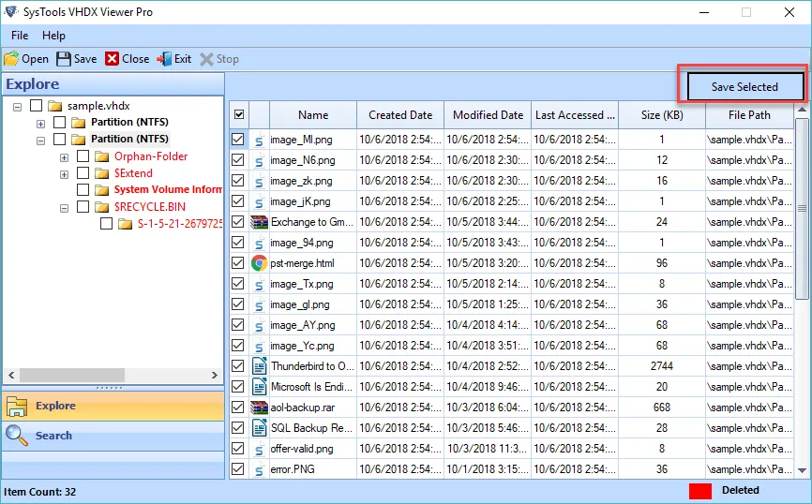This screenshot has width=812, height=504.
Task: Click the Exit toolbar icon
Action: click(x=164, y=59)
